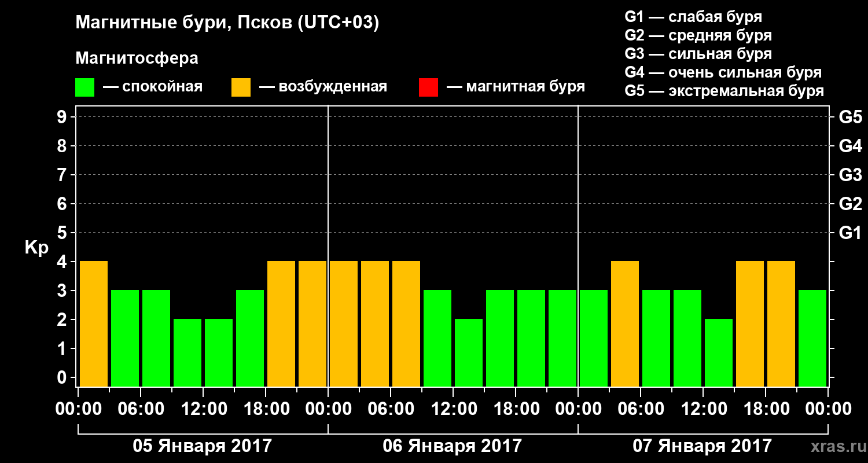The image size is (868, 463).
Task: Click the 'Магнитосфера' heading
Action: [137, 58]
